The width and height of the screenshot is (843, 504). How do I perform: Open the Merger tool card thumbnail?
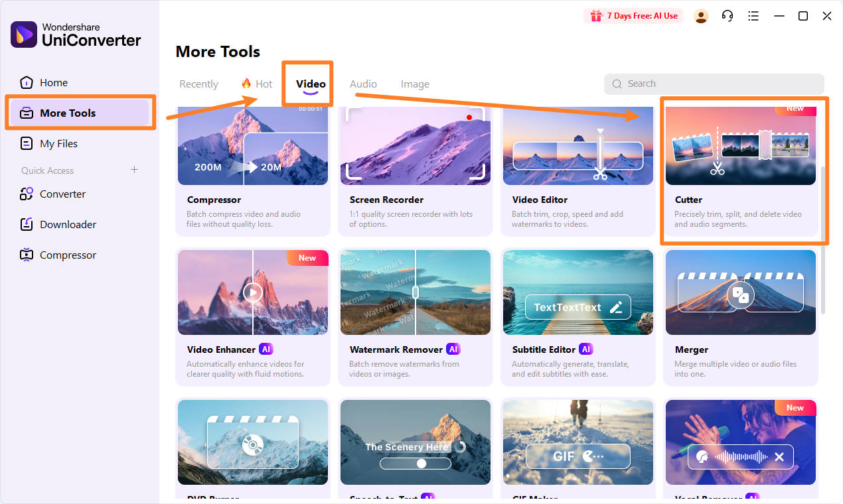coord(741,292)
